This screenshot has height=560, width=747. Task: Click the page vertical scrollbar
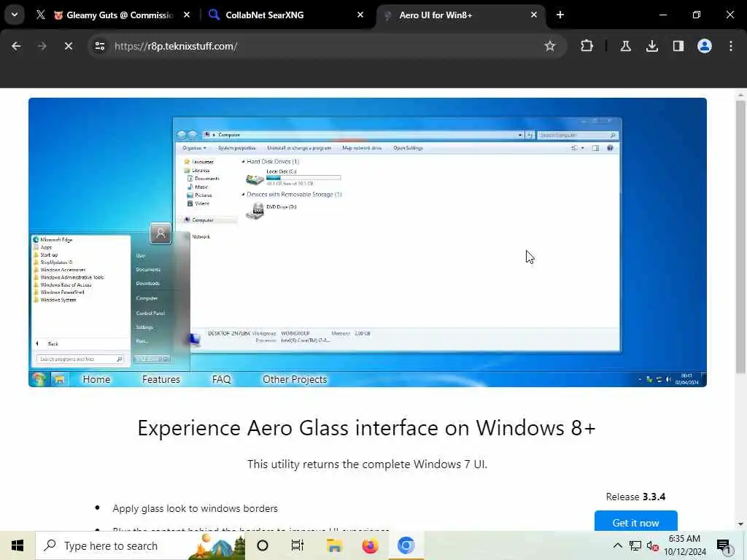pyautogui.click(x=740, y=237)
